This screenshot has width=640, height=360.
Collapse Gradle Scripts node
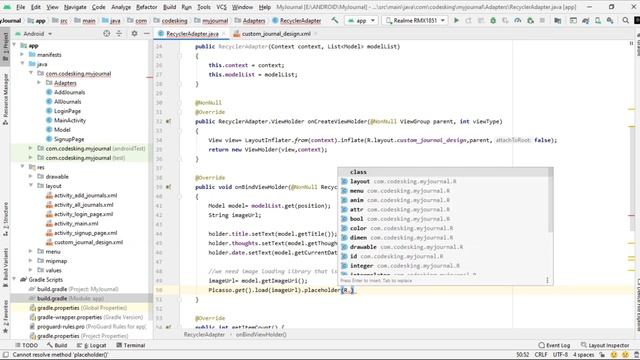pos(15,280)
